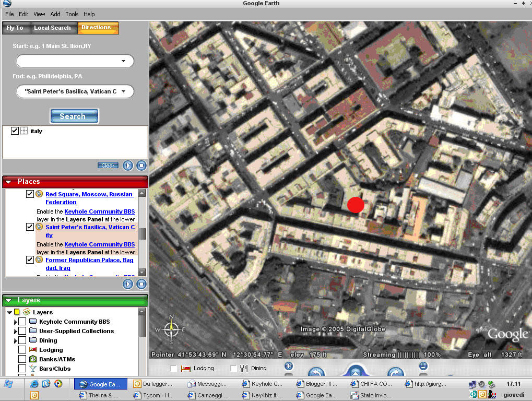Check the Bars/Clubs layer
Image resolution: width=532 pixels, height=401 pixels.
pos(22,369)
